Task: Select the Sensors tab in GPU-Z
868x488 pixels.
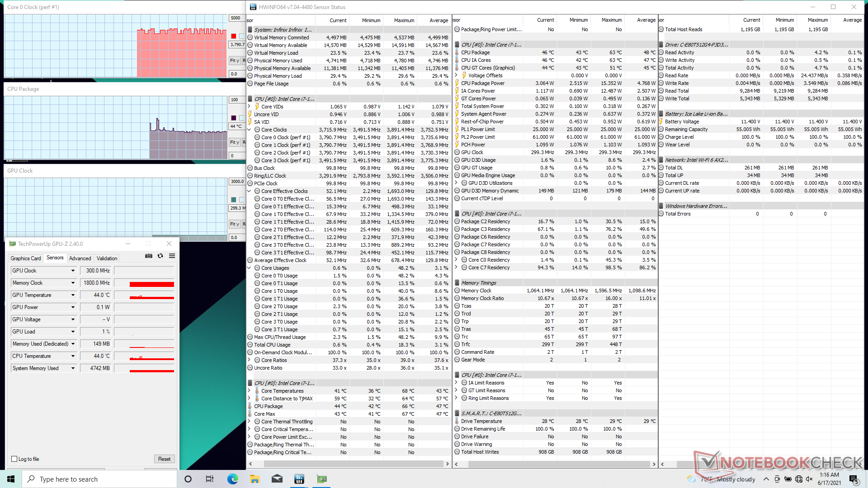Action: coord(55,258)
